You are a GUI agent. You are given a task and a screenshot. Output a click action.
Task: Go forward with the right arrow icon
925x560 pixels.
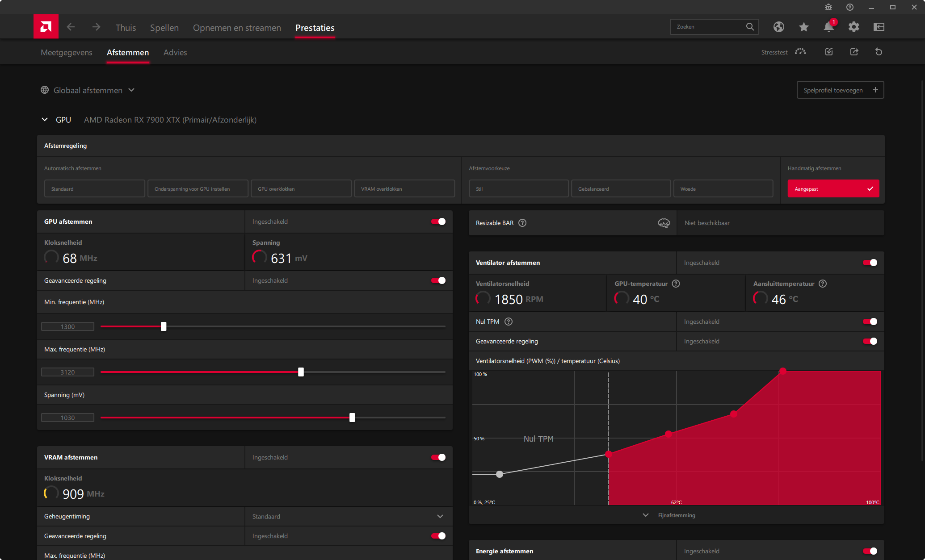[x=96, y=27]
